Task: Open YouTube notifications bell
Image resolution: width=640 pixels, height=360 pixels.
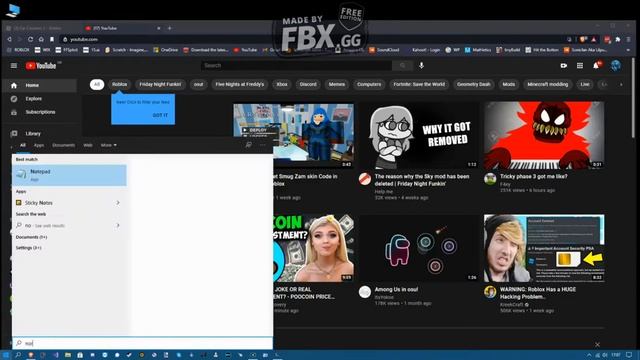Action: 596,65
